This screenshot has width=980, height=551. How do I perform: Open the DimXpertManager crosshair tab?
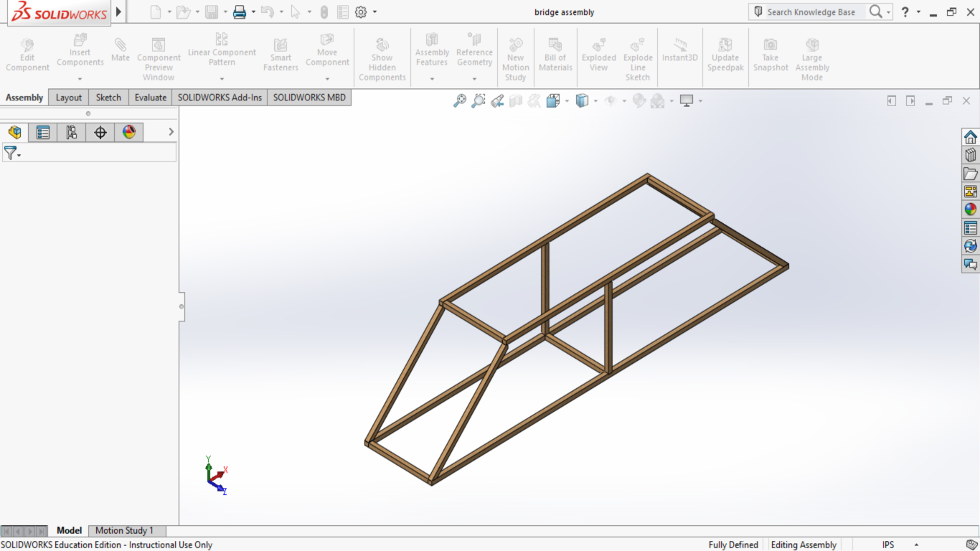tap(100, 132)
